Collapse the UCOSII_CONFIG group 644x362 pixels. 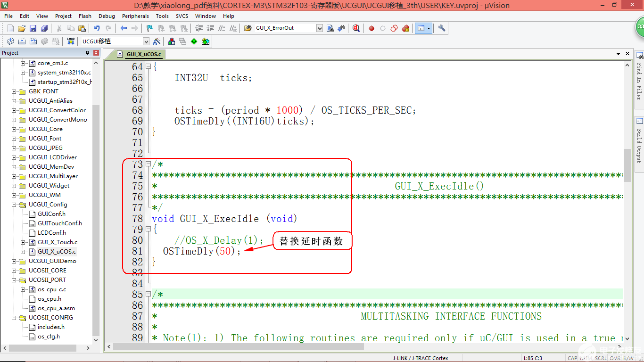[14, 318]
